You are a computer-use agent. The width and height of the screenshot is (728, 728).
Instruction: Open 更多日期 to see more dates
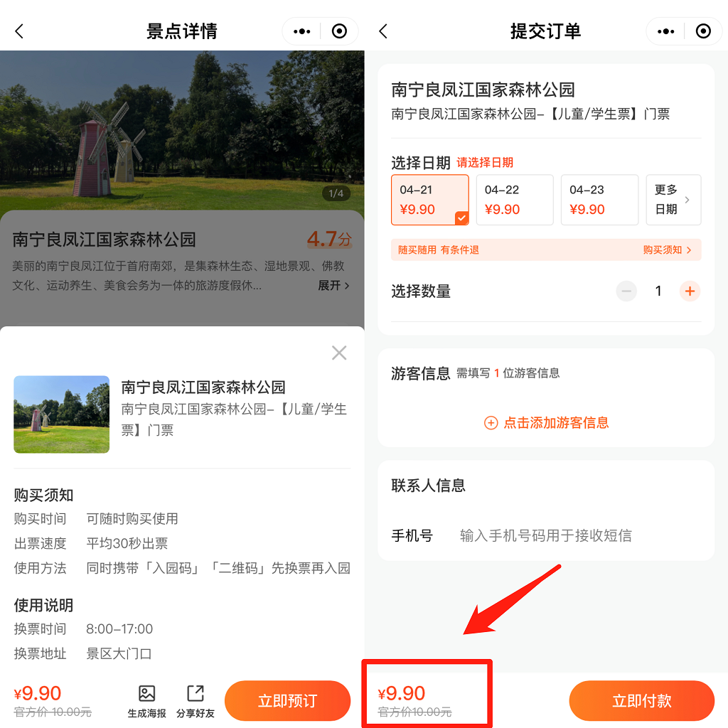pos(673,200)
